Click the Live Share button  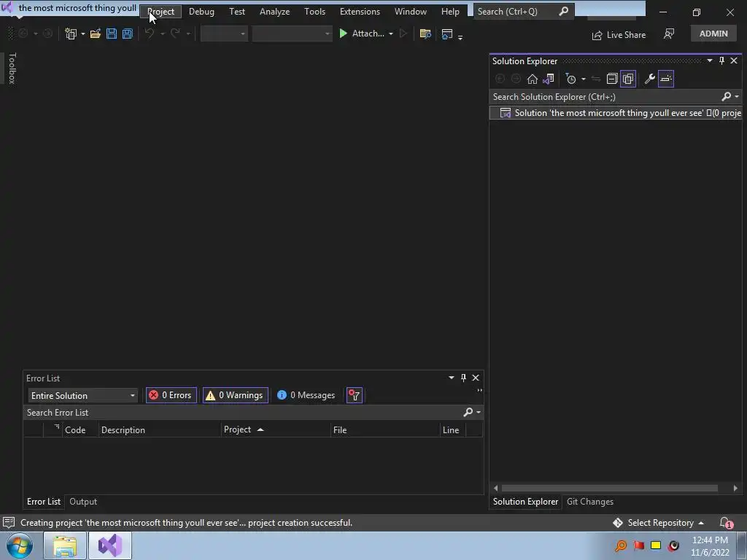pyautogui.click(x=619, y=35)
